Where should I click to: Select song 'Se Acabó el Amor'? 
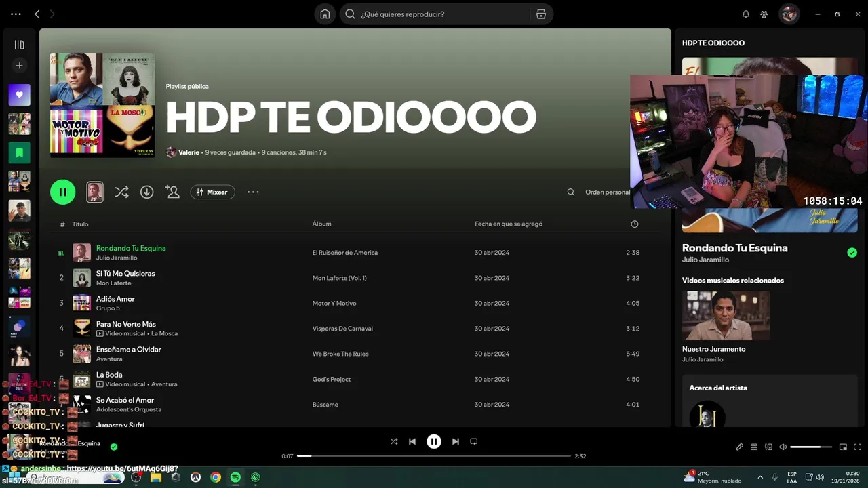tap(125, 400)
